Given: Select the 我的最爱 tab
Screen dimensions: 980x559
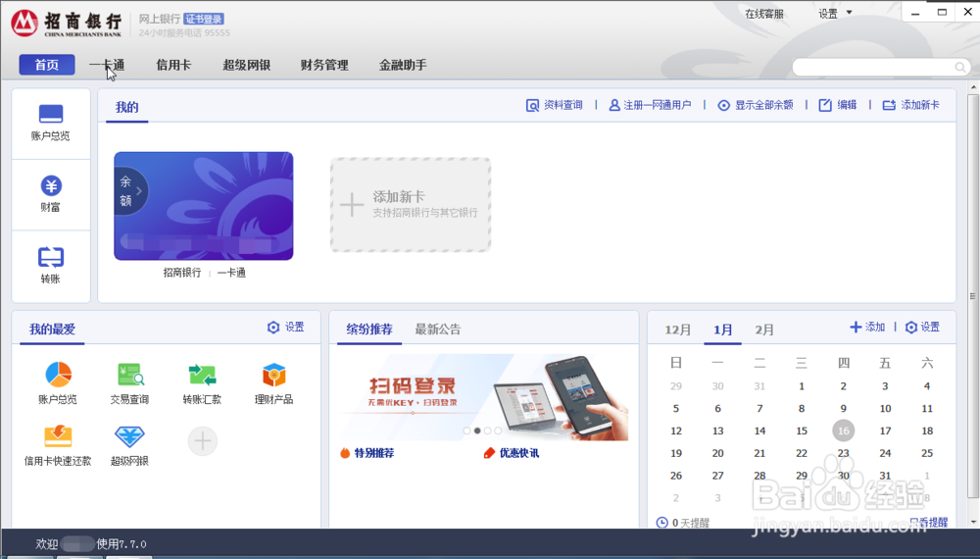Looking at the screenshot, I should point(52,330).
